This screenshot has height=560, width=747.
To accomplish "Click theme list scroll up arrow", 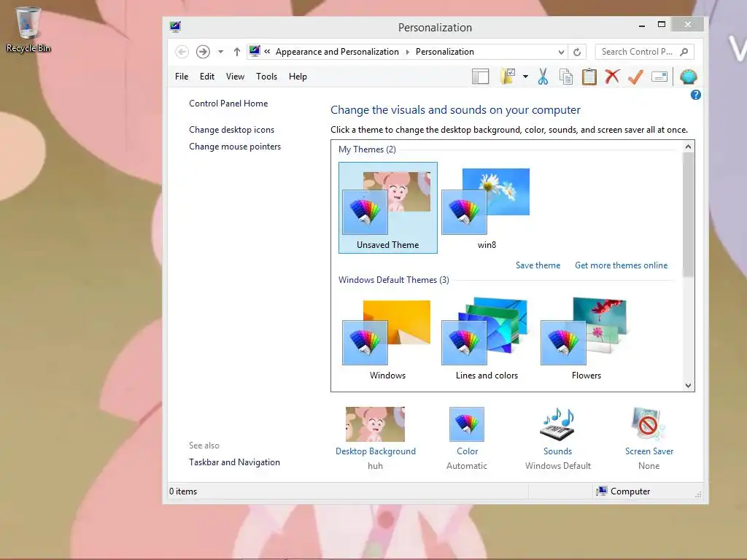I will click(688, 147).
